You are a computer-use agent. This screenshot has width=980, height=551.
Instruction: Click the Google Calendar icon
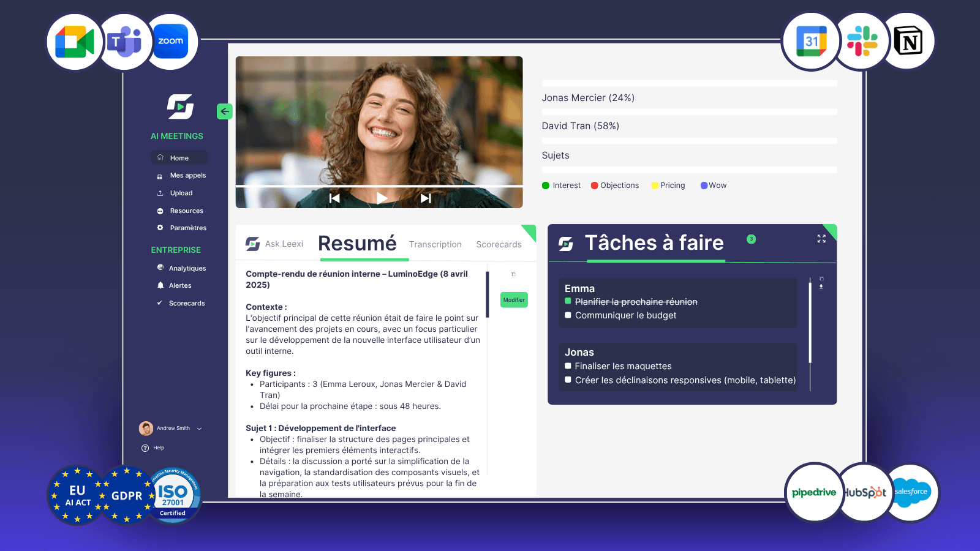coord(812,41)
